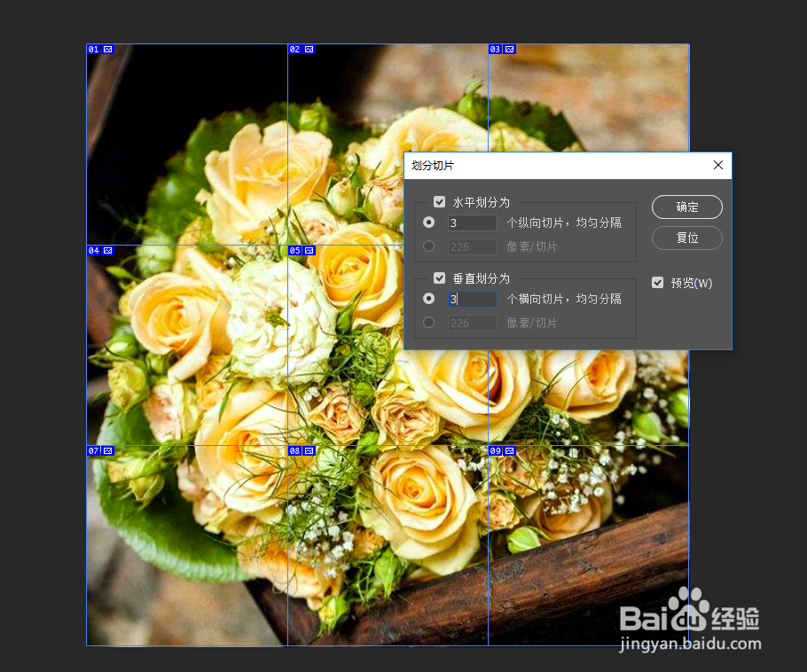Select the 像素/切片 radio under 水平划分为
This screenshot has height=672, width=807.
point(429,246)
